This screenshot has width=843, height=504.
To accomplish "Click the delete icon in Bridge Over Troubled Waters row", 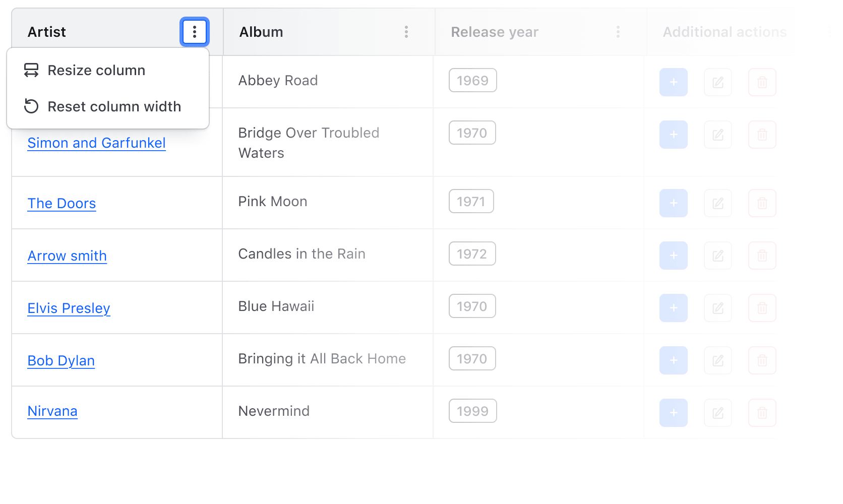I will click(762, 135).
